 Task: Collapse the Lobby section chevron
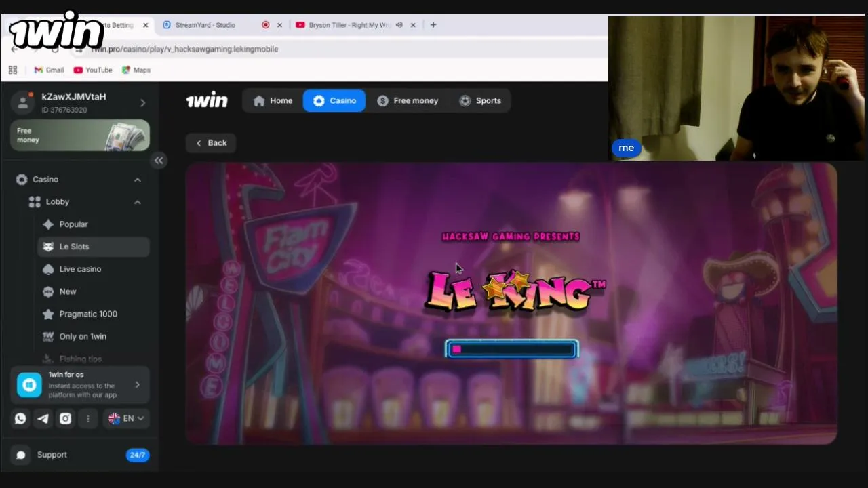pos(138,202)
